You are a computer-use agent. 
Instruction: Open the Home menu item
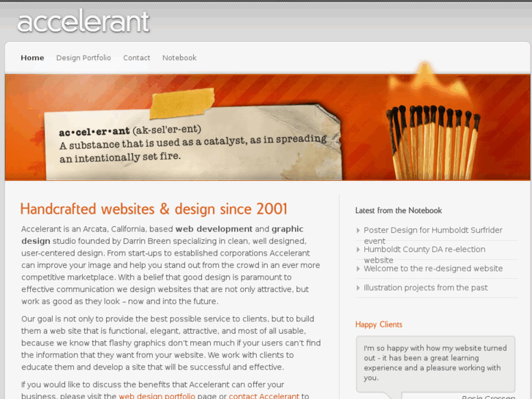click(32, 58)
